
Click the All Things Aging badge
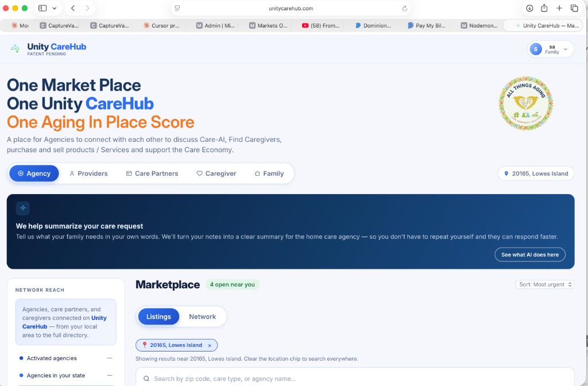tap(526, 103)
